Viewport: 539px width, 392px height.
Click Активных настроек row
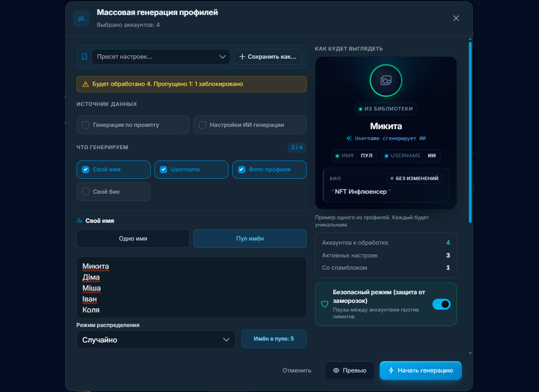pos(386,256)
